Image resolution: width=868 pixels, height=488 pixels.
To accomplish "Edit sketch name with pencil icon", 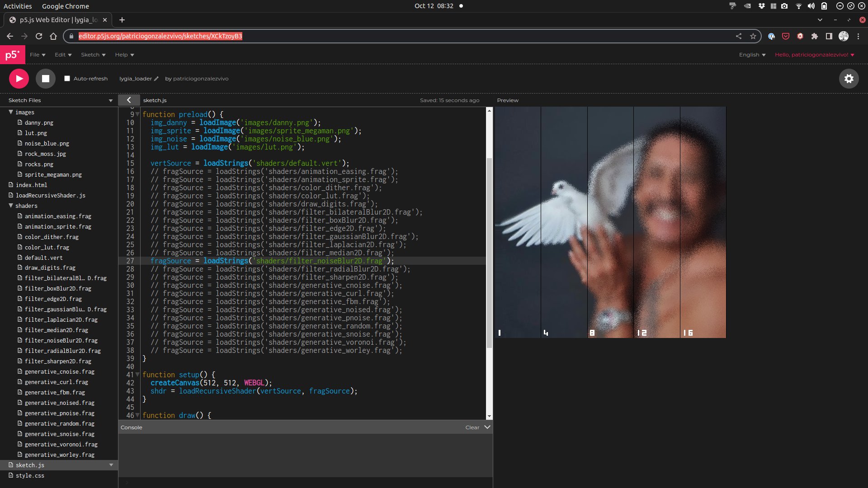I will [156, 79].
